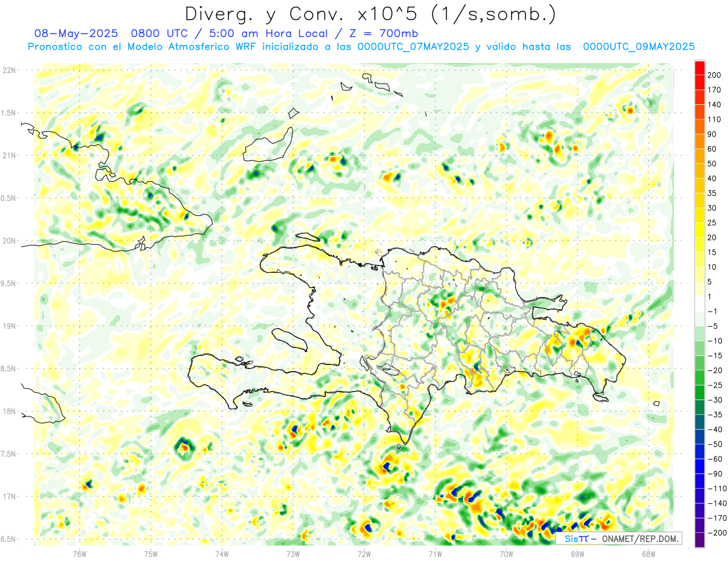728x562 pixels.
Task: Click the "75W" longitude label
Action: [x=151, y=554]
